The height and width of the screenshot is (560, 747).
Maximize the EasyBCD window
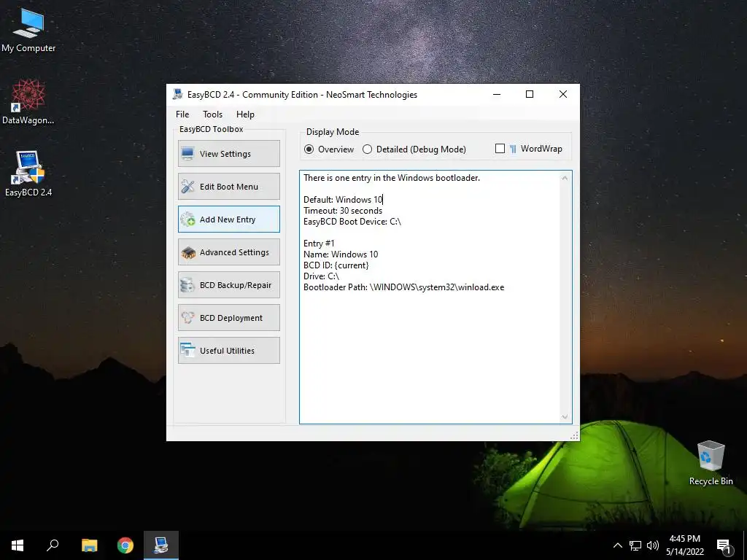pyautogui.click(x=530, y=94)
